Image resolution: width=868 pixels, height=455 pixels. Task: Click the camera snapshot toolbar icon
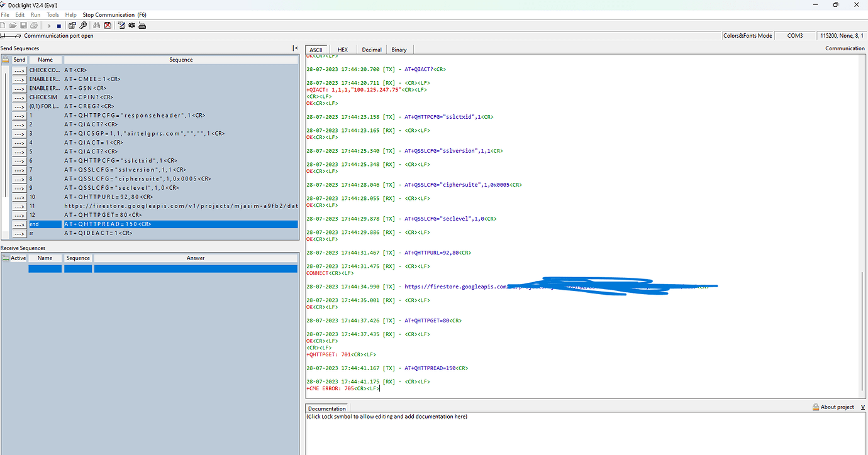point(131,26)
